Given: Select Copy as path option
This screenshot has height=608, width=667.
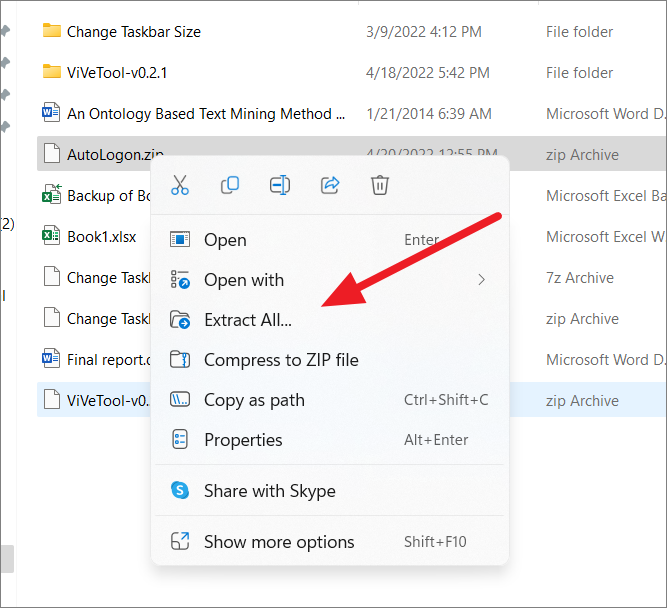Looking at the screenshot, I should 330,400.
